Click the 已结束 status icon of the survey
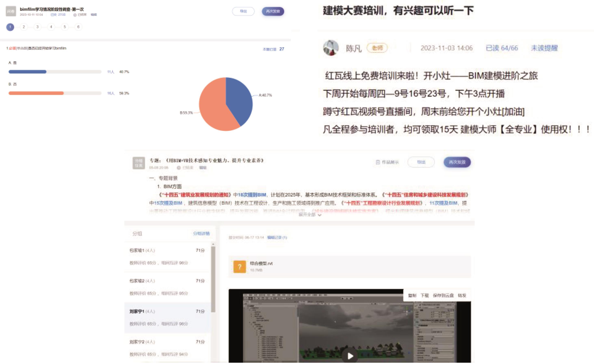The width and height of the screenshot is (594, 364). click(x=75, y=15)
